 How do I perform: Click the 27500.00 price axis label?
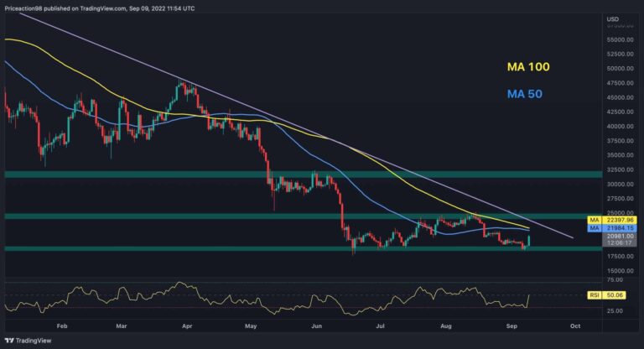point(621,199)
